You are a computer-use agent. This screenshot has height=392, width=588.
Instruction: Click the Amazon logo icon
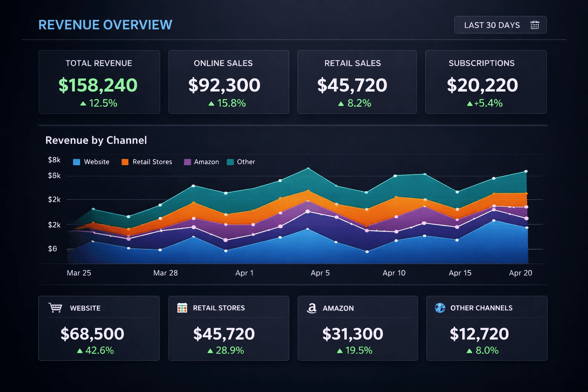click(x=312, y=308)
